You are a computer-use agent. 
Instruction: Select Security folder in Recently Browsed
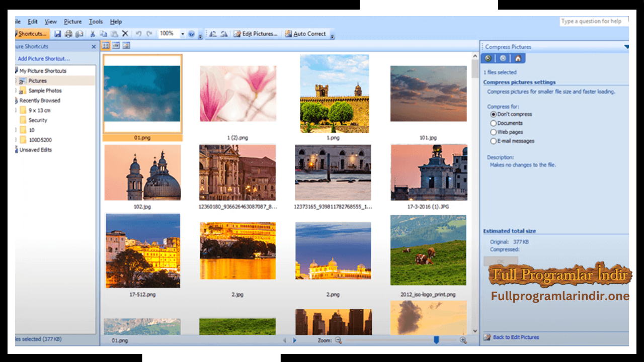(38, 121)
